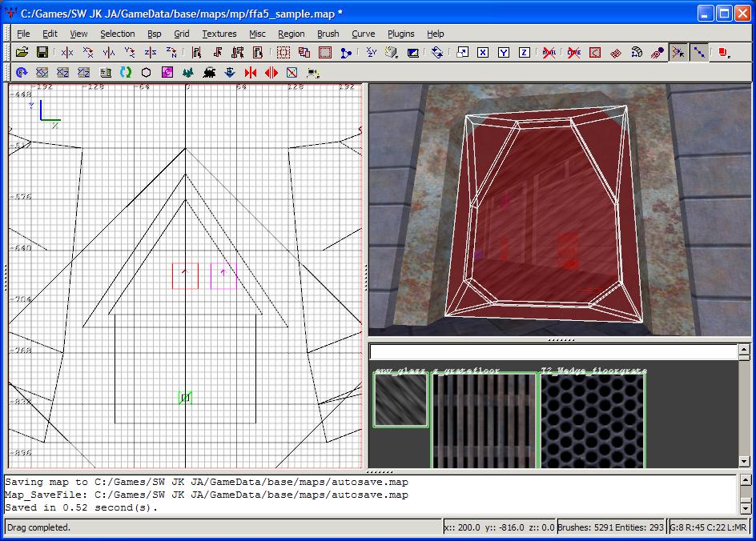Toggle the scale lock X button

click(483, 52)
